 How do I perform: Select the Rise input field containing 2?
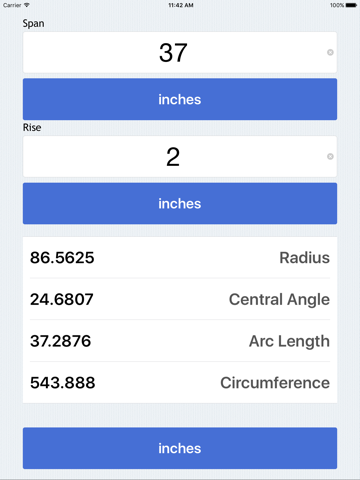point(180,156)
